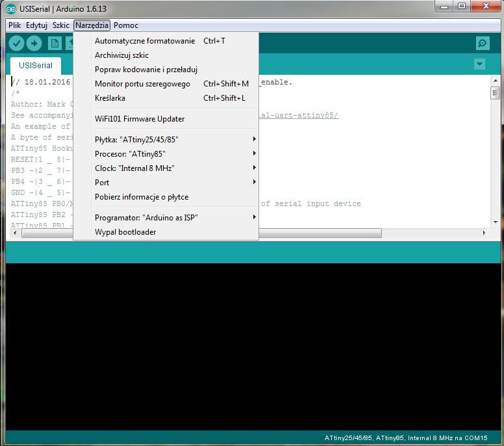
Task: Open the Plik menu
Action: (14, 25)
